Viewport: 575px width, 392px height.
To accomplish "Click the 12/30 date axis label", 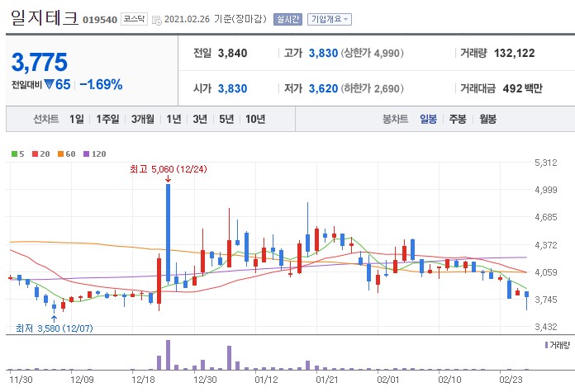I will pyautogui.click(x=205, y=380).
